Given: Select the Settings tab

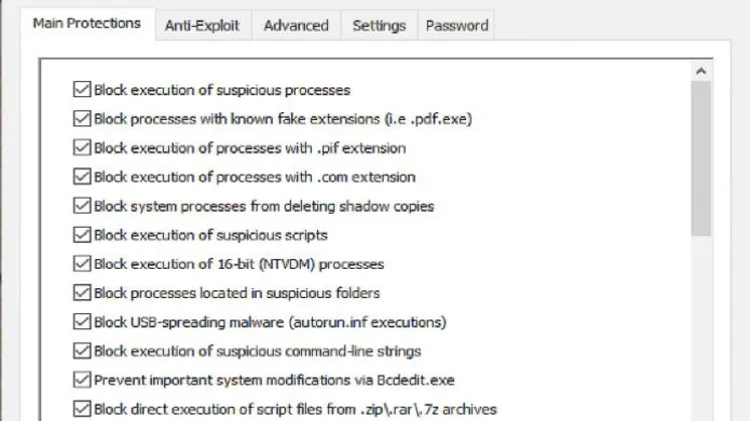Looking at the screenshot, I should [379, 25].
